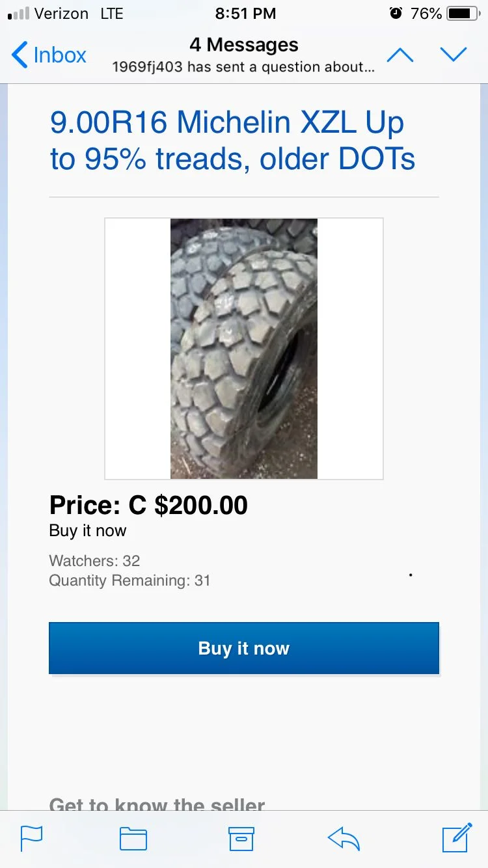Tap the small 'Buy it now' text under price
The image size is (488, 868).
88,531
